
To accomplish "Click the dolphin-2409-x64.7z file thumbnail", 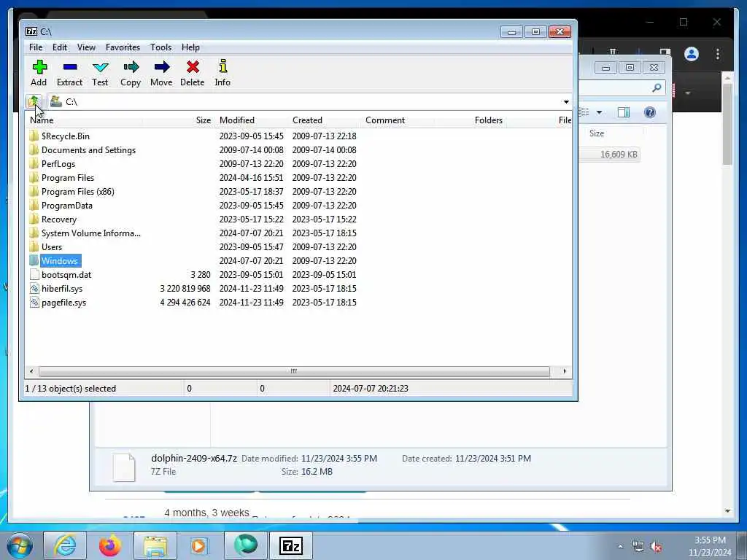I will click(124, 467).
